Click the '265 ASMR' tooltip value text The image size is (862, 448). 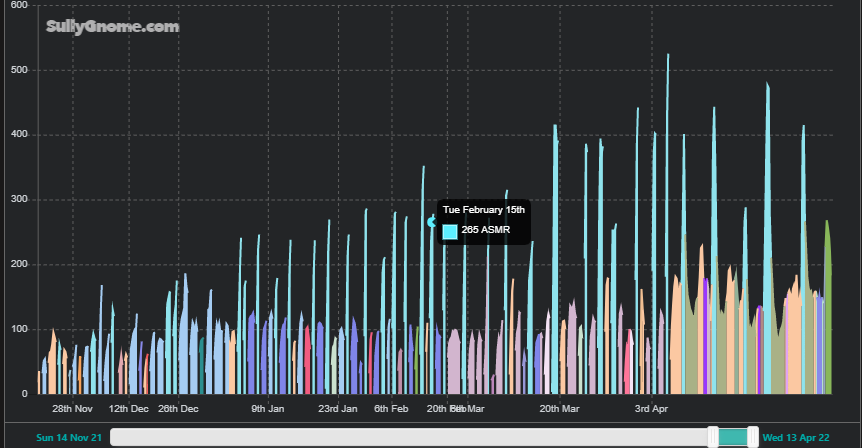pos(486,231)
